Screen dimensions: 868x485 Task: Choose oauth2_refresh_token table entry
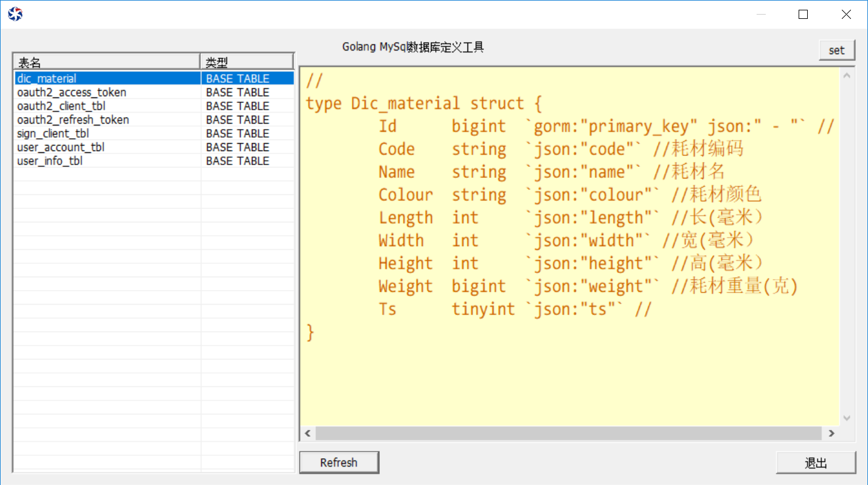tap(73, 120)
